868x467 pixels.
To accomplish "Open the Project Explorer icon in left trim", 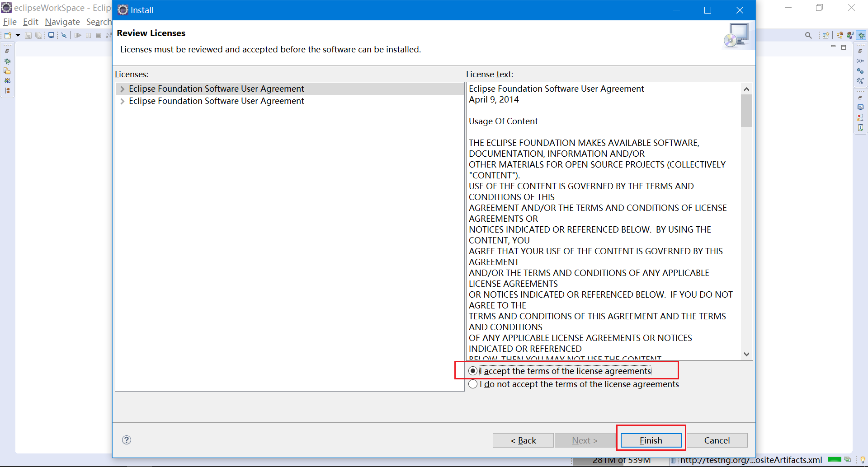I will [7, 71].
